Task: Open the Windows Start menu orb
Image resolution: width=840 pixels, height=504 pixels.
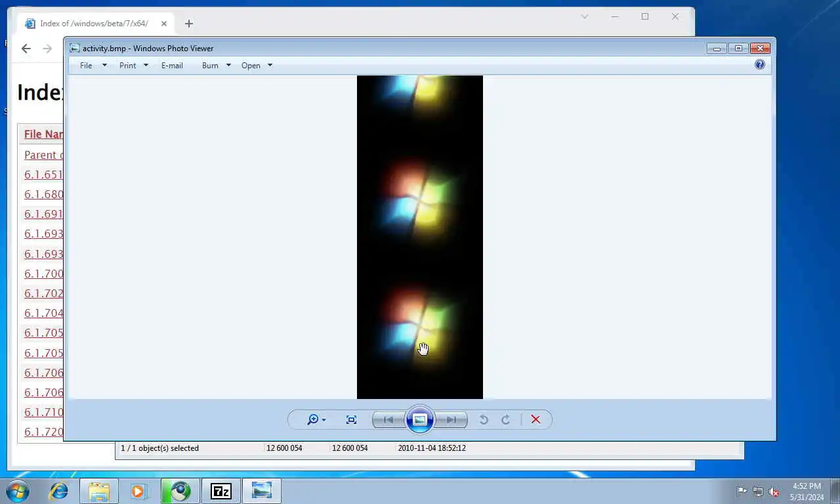Action: pyautogui.click(x=18, y=491)
